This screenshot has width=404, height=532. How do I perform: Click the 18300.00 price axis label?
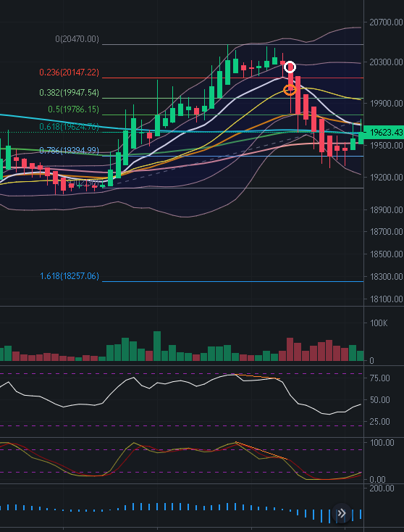click(386, 277)
